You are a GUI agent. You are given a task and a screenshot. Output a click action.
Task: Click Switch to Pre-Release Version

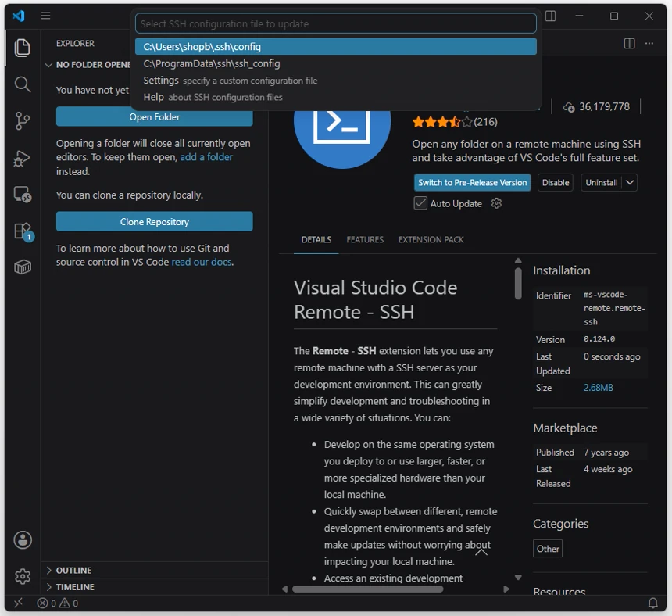click(472, 182)
